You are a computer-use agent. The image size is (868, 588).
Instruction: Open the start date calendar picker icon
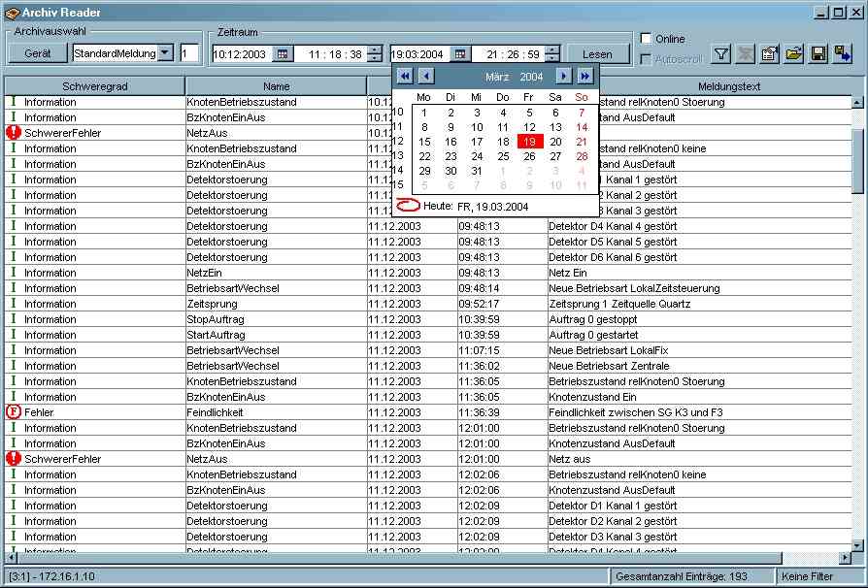pyautogui.click(x=283, y=54)
